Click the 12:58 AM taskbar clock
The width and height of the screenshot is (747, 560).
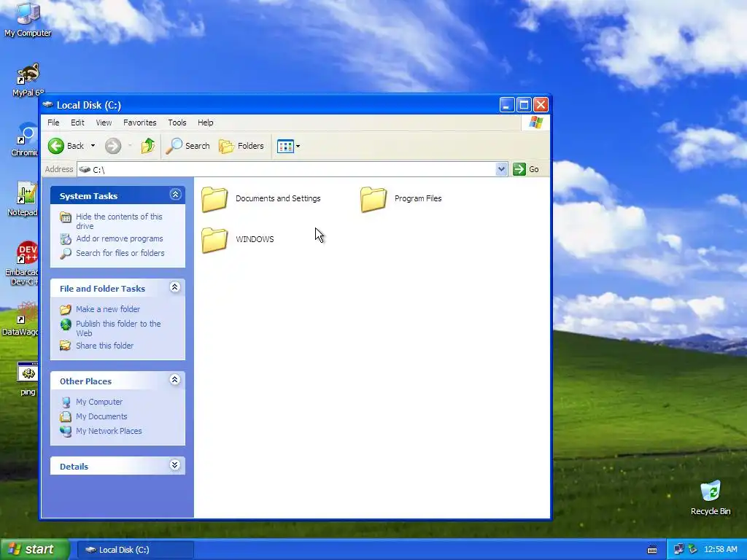click(x=720, y=550)
